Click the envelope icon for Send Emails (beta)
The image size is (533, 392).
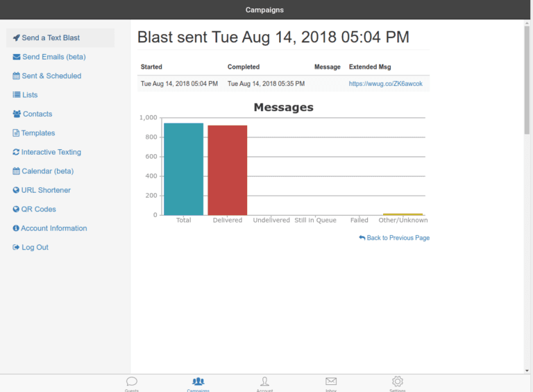coord(16,57)
